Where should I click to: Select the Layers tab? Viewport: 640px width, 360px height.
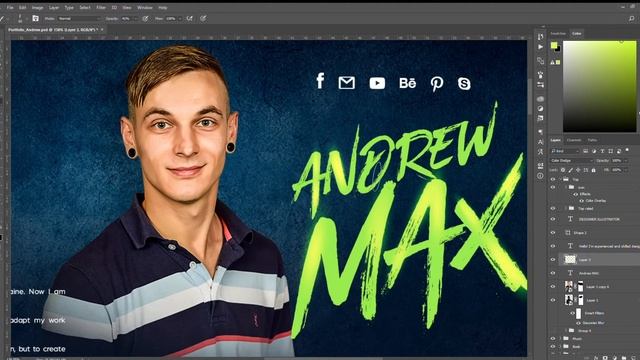click(556, 140)
